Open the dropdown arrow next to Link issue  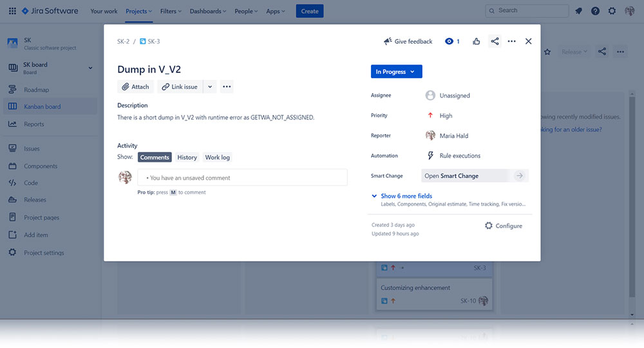pos(210,87)
